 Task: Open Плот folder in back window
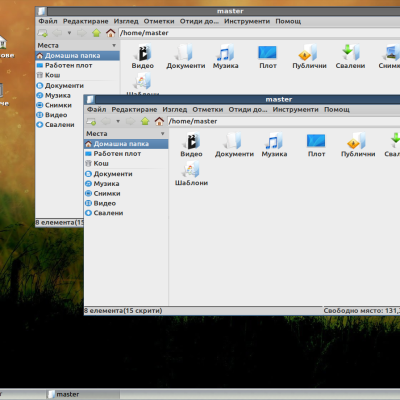[268, 56]
